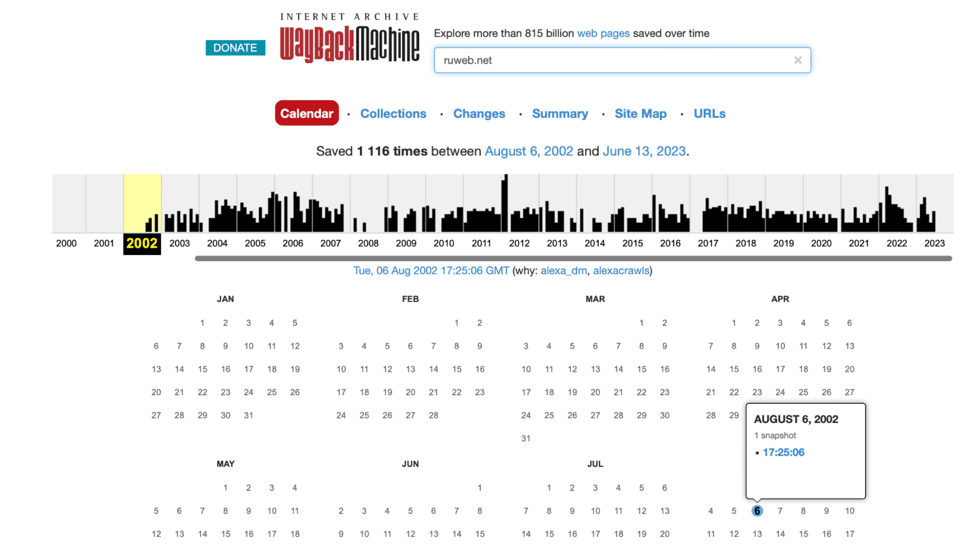Jump to year 2020 on the timeline

tap(821, 243)
